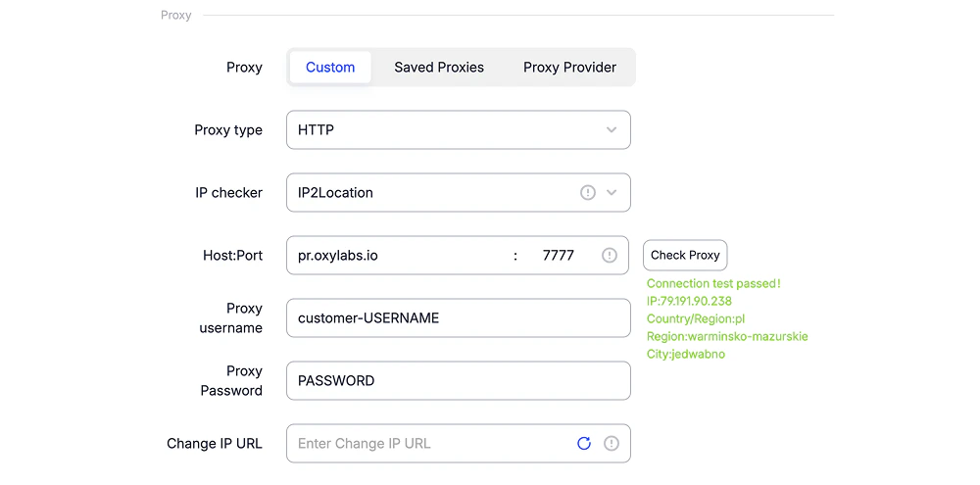Image resolution: width=980 pixels, height=485 pixels.
Task: Click the Proxy Password input field
Action: pos(458,380)
